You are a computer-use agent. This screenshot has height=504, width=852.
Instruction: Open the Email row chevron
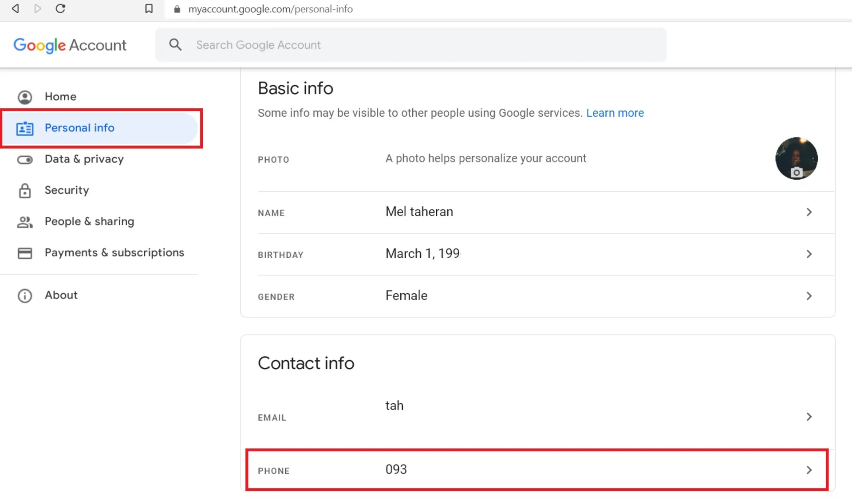click(x=809, y=417)
